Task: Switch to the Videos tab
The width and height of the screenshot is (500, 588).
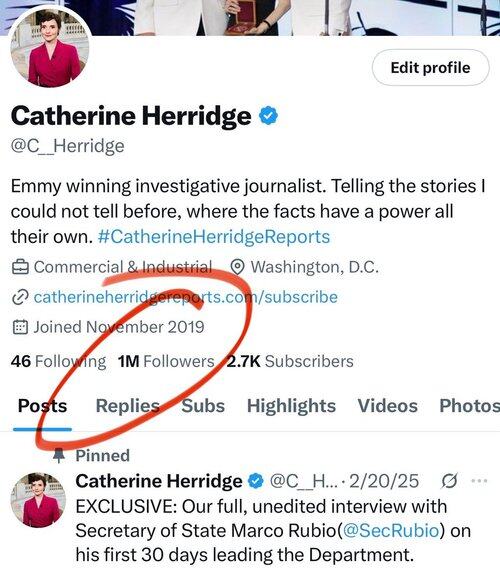Action: click(x=387, y=406)
